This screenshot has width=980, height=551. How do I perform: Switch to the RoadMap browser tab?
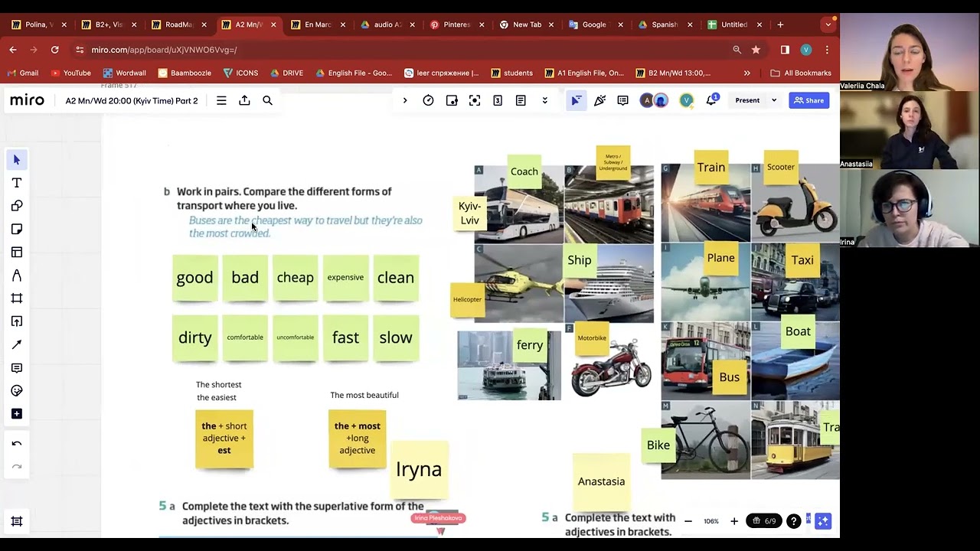click(x=178, y=24)
